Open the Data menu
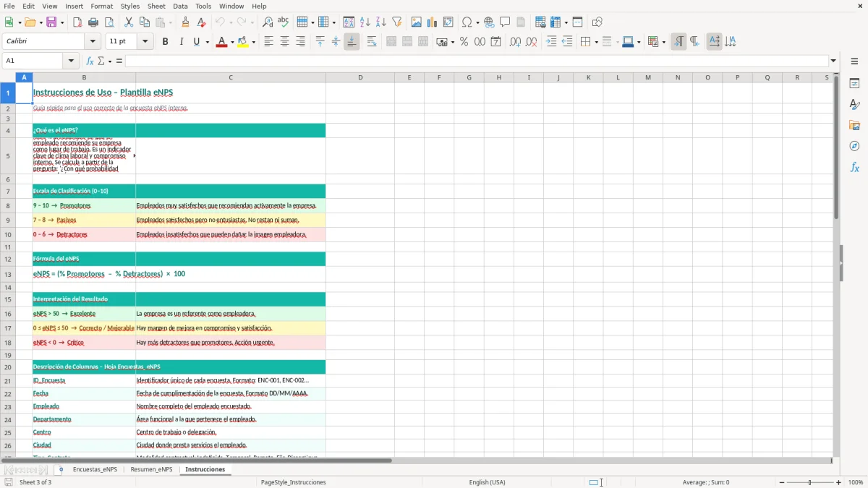Viewport: 868px width, 488px height. point(180,6)
